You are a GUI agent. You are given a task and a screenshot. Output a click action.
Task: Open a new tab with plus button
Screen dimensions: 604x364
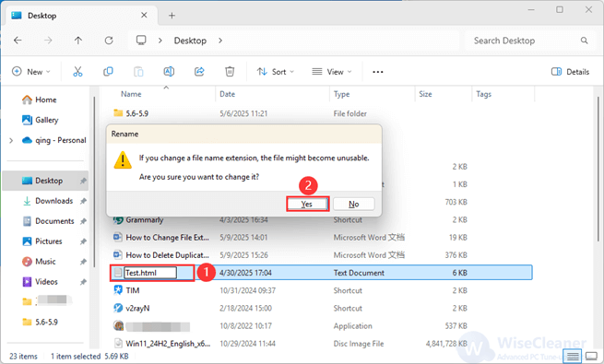coord(172,16)
